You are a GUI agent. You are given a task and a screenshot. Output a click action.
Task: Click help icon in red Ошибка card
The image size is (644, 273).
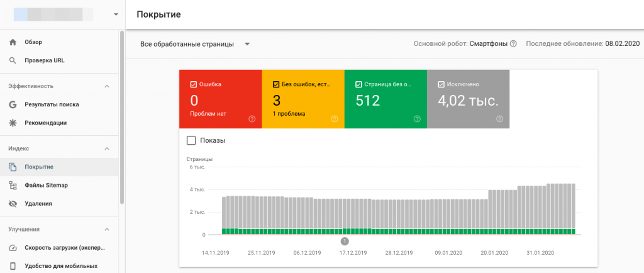pyautogui.click(x=252, y=119)
